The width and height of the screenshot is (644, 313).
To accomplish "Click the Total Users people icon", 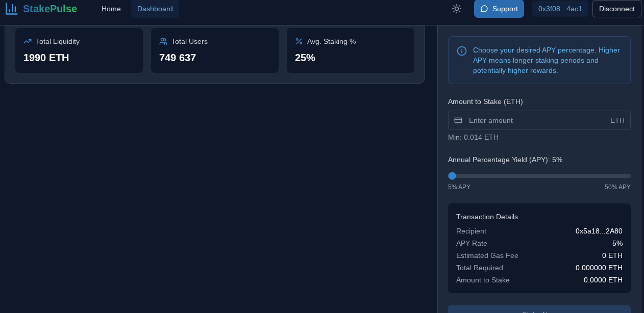I will click(163, 41).
